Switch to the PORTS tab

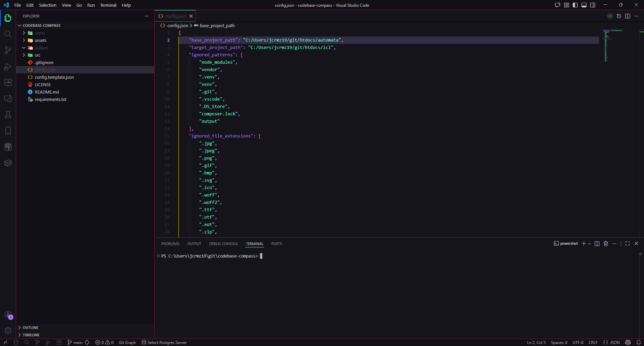pos(277,244)
